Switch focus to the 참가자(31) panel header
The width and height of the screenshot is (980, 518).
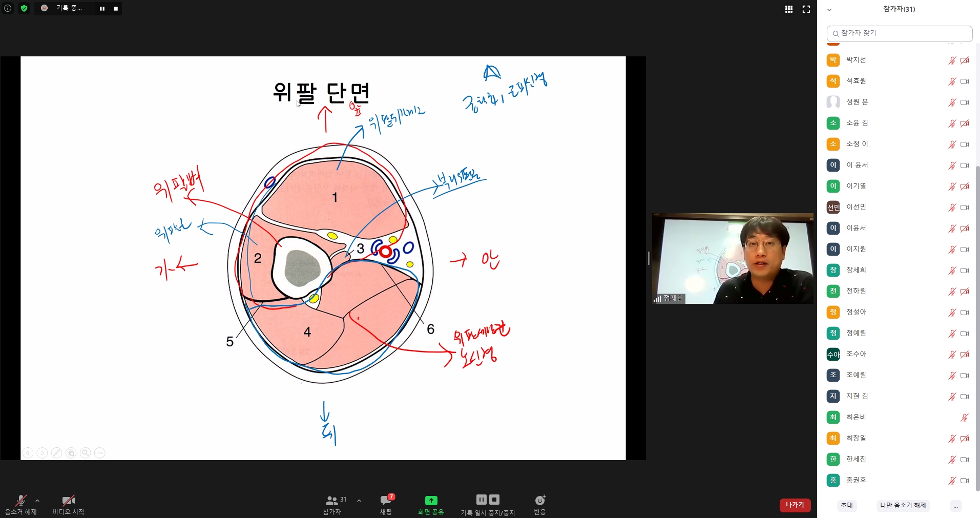pyautogui.click(x=898, y=9)
